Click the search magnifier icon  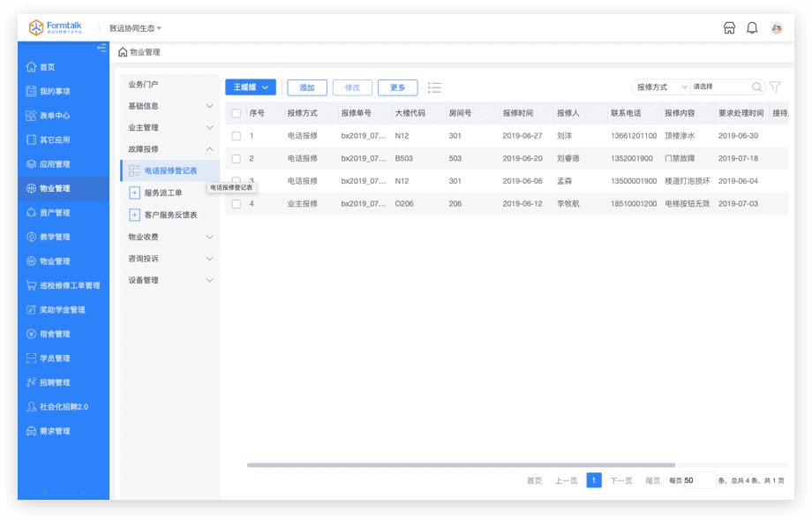[756, 87]
